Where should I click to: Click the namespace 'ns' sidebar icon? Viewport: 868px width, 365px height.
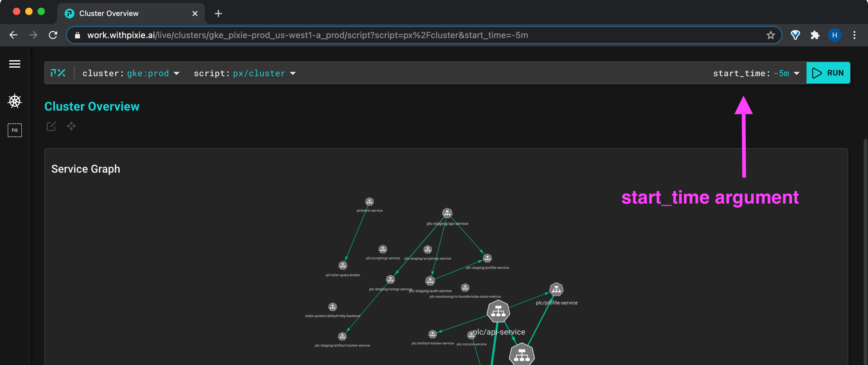point(14,130)
